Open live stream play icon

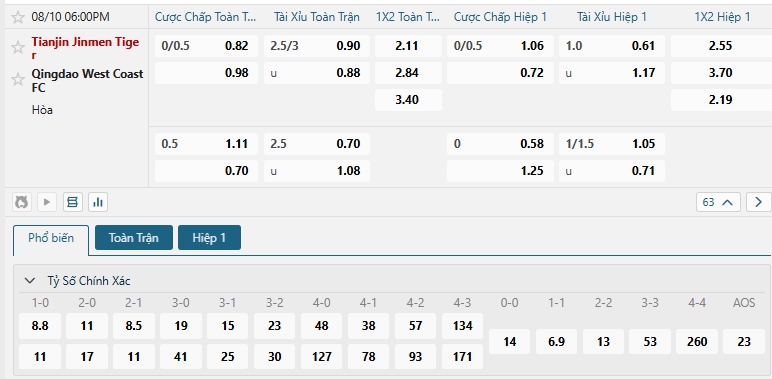click(47, 202)
